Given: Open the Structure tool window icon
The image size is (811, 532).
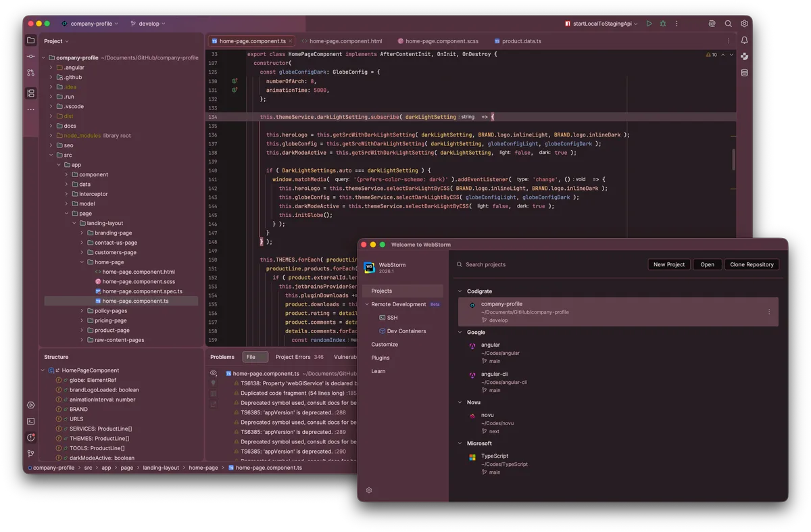Looking at the screenshot, I should click(x=30, y=93).
